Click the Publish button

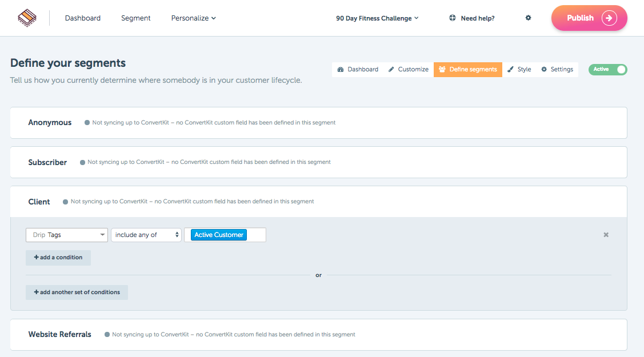[589, 18]
